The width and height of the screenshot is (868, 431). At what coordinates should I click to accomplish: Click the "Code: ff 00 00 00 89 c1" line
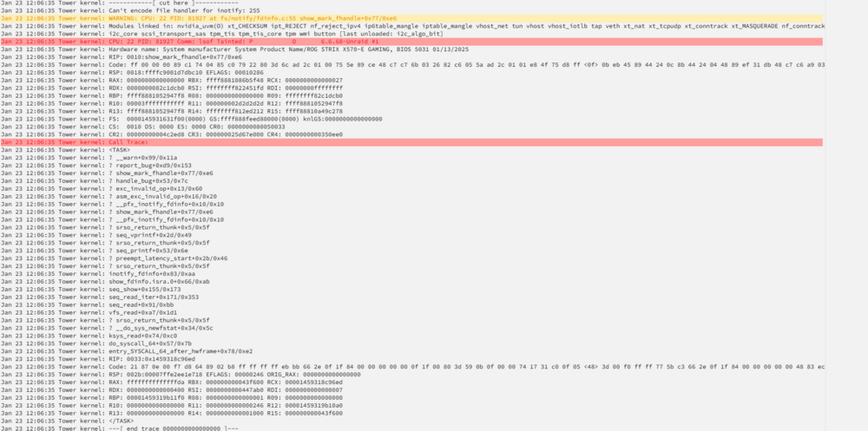click(411, 65)
